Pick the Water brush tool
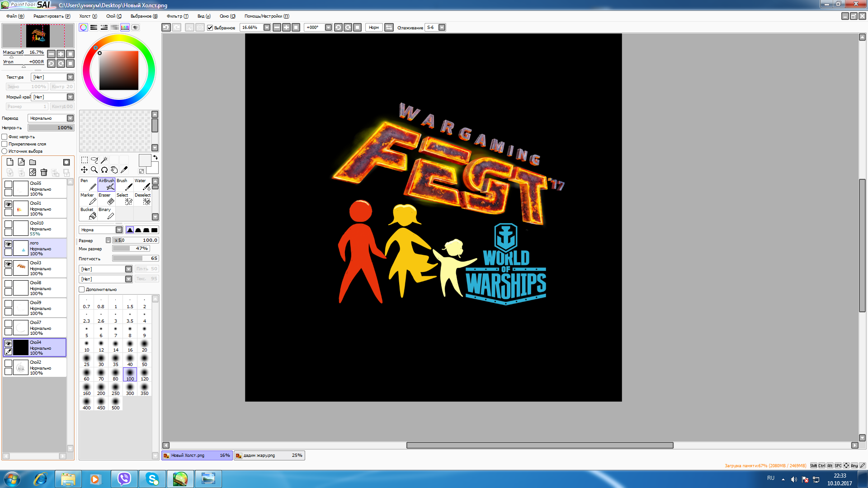Viewport: 868px width, 488px height. [x=142, y=184]
